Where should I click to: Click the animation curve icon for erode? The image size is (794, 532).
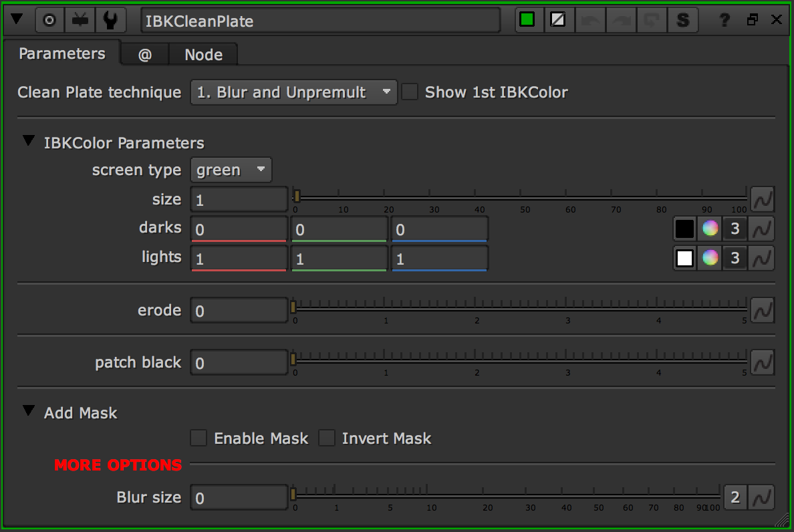click(762, 310)
